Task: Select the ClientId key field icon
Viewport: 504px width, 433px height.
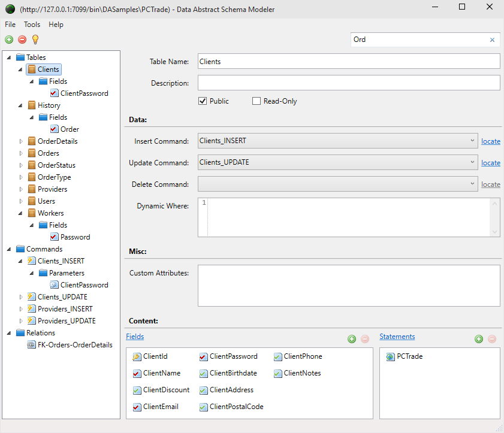Action: (x=137, y=356)
